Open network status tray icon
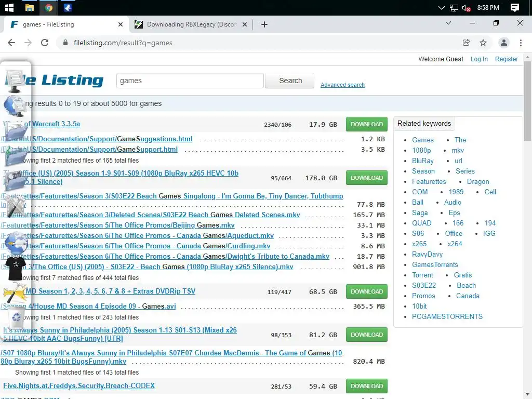532x399 pixels. [x=454, y=8]
